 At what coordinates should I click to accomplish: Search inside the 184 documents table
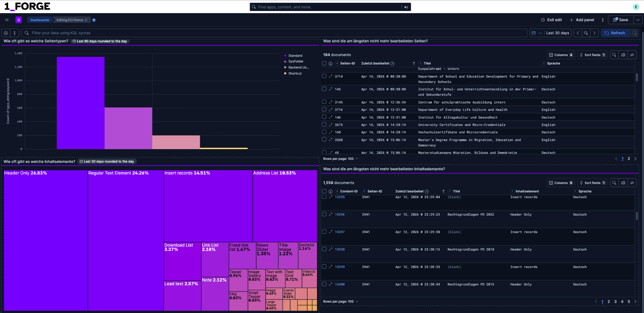[614, 55]
